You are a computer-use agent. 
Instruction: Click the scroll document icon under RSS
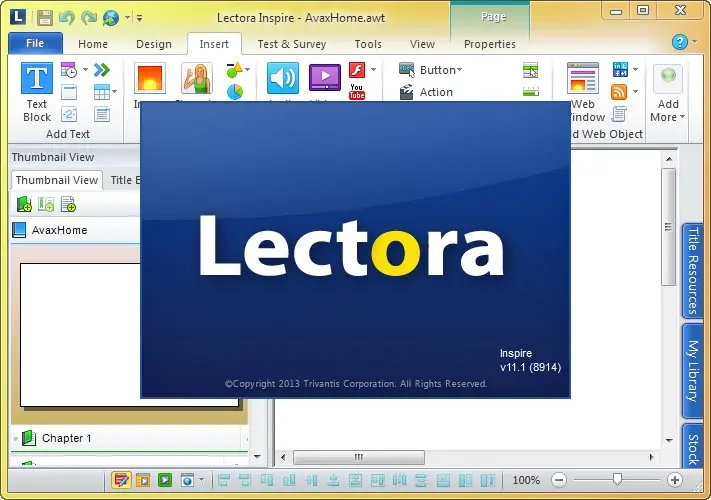coord(619,114)
